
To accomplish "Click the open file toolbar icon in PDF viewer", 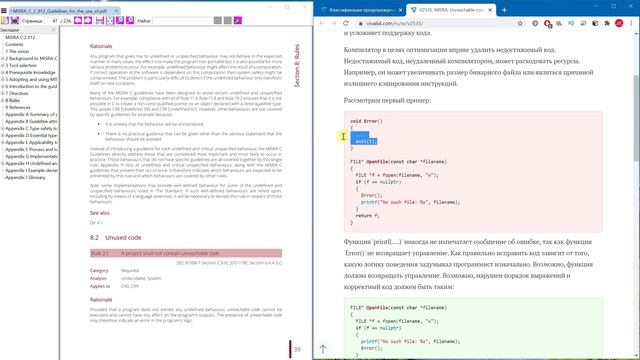I will tap(5, 20).
